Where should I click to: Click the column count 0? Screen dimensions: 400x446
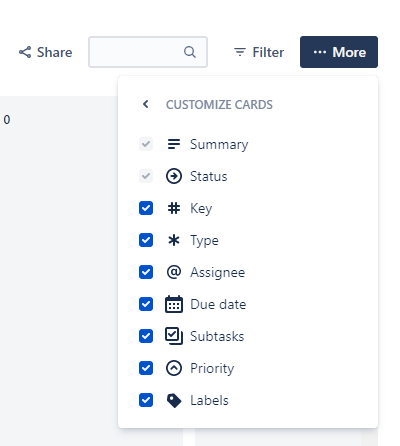coord(7,120)
